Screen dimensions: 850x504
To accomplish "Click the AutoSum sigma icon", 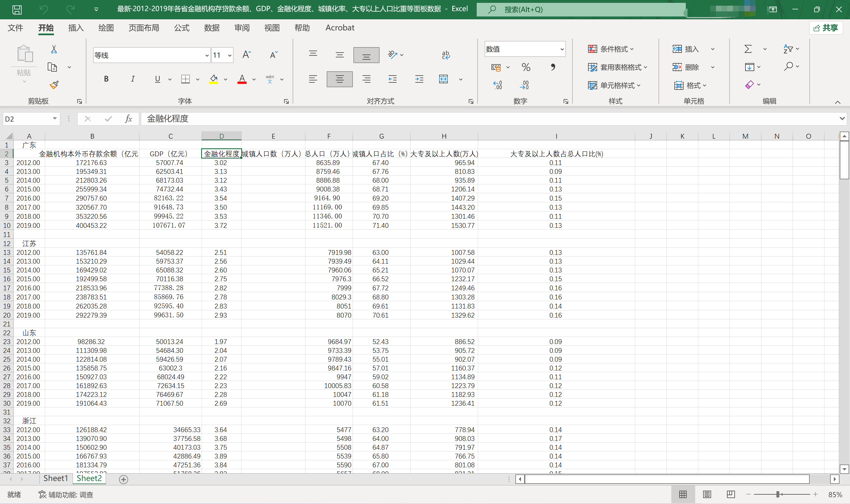I will pyautogui.click(x=748, y=49).
